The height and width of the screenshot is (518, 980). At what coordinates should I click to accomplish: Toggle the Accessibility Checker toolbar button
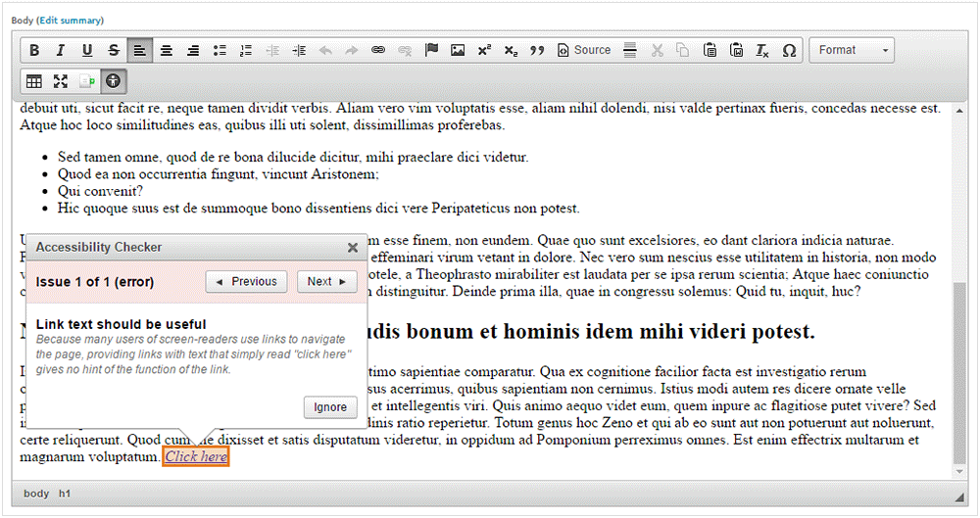coord(114,81)
